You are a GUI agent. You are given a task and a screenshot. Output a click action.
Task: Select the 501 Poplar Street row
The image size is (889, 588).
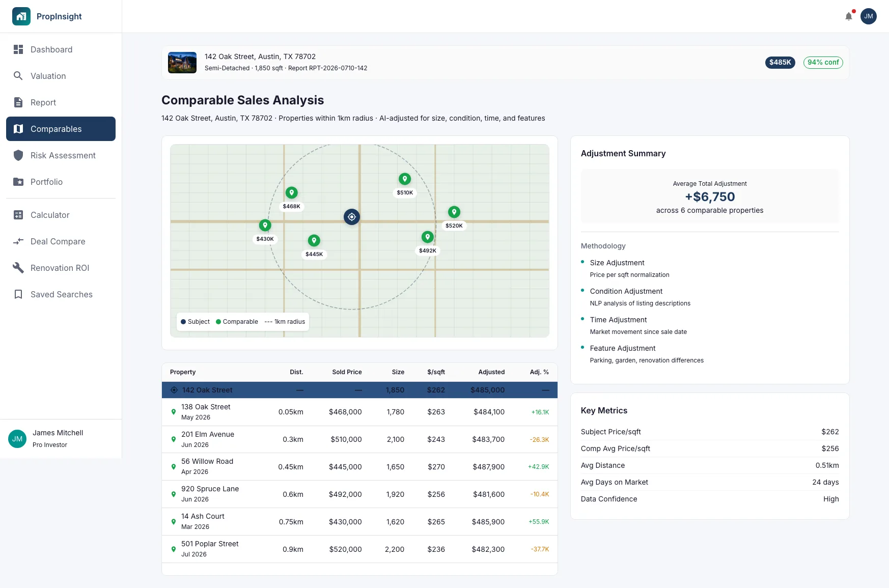pyautogui.click(x=359, y=549)
